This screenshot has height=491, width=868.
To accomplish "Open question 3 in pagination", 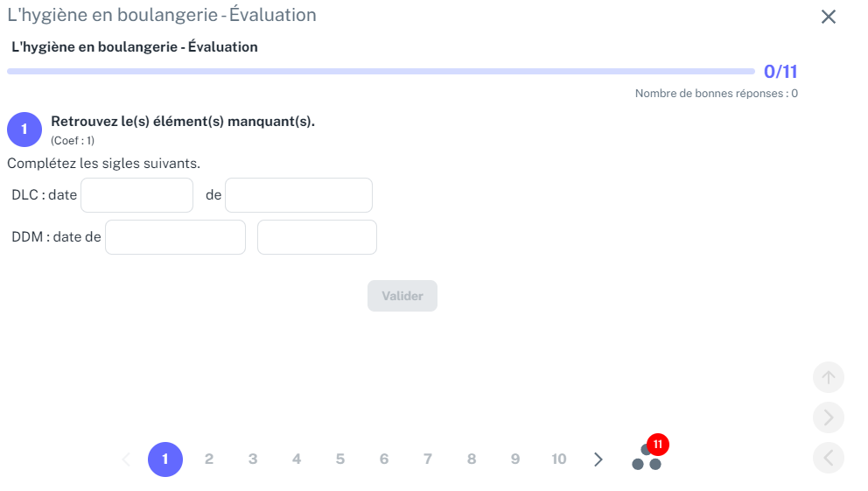I will (x=252, y=459).
